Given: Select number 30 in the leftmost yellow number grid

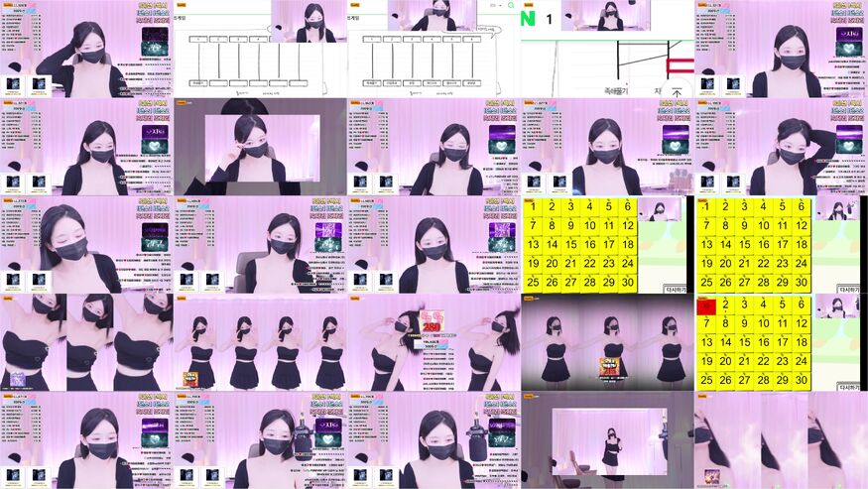Looking at the screenshot, I should (627, 282).
